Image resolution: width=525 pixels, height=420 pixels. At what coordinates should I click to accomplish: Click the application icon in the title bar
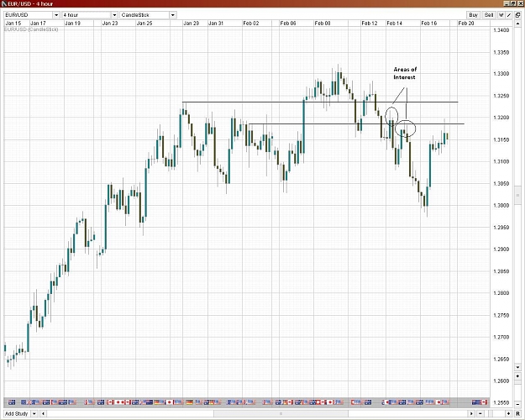4,3
